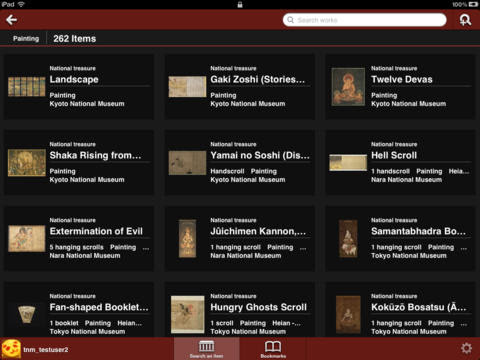
Task: Open the Hell Scroll thumbnail
Action: (x=348, y=162)
